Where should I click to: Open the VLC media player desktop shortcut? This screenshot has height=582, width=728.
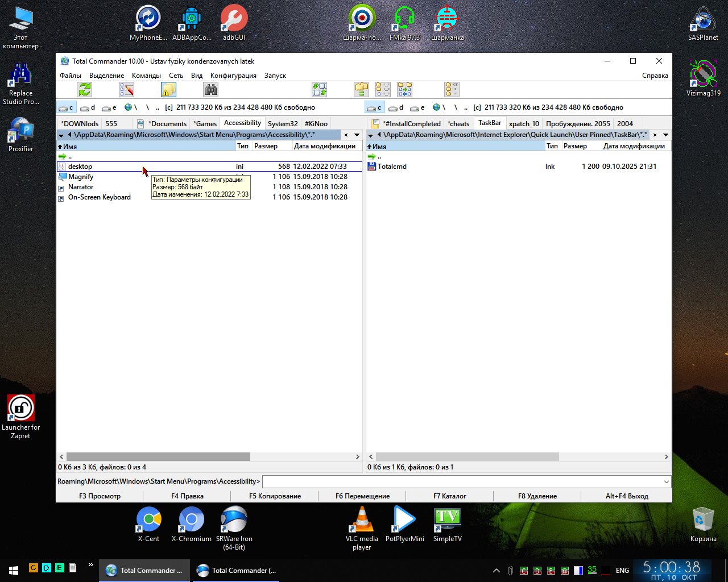(362, 522)
